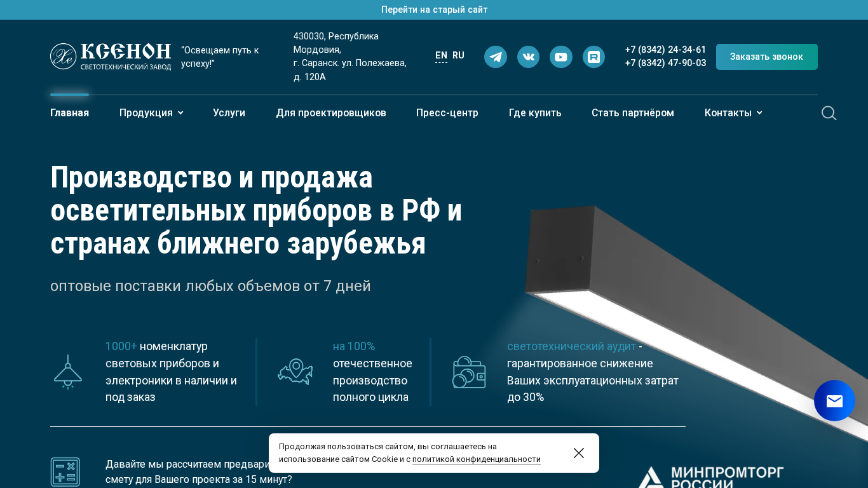868x488 pixels.
Task: Expand the Продукция dropdown menu
Action: pyautogui.click(x=151, y=113)
